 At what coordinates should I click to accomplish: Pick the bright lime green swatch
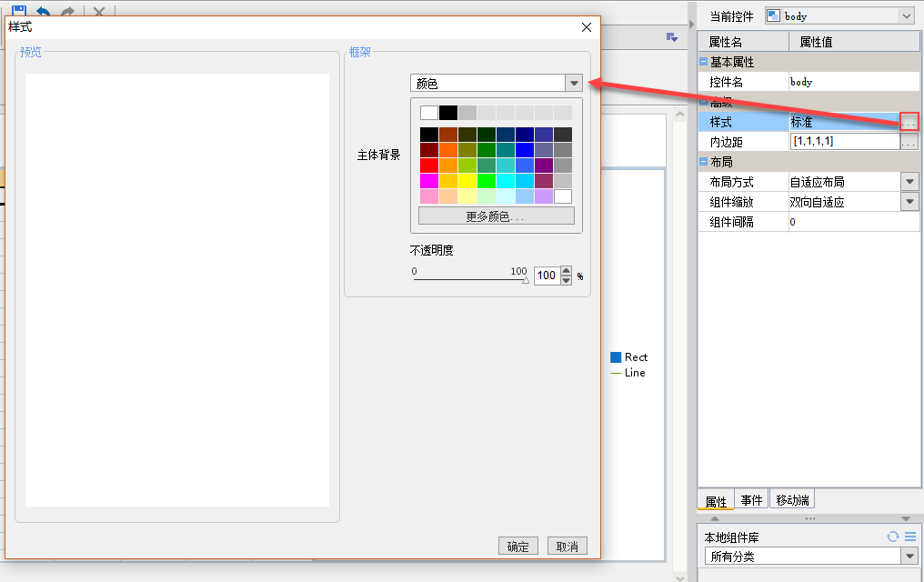[x=487, y=181]
